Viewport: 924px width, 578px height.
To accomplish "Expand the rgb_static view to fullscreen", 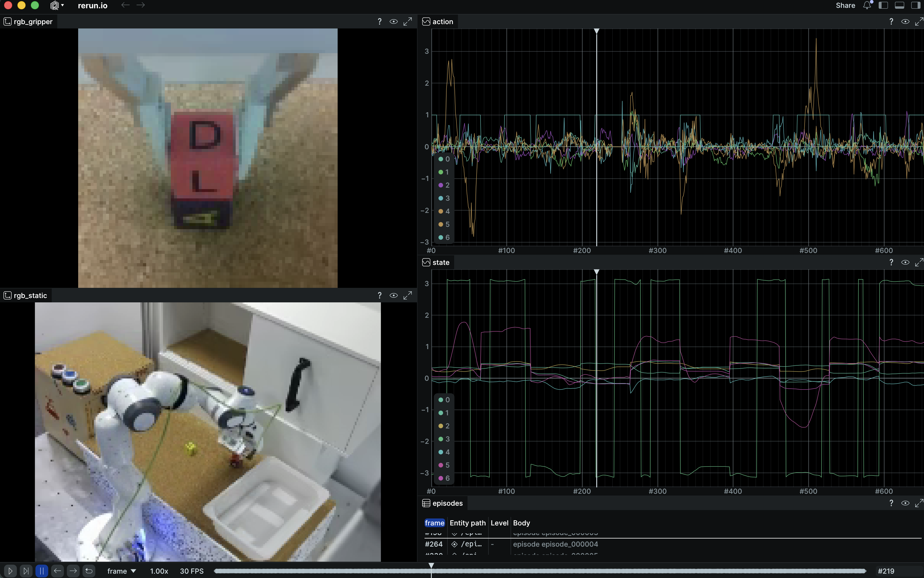I will pyautogui.click(x=408, y=295).
